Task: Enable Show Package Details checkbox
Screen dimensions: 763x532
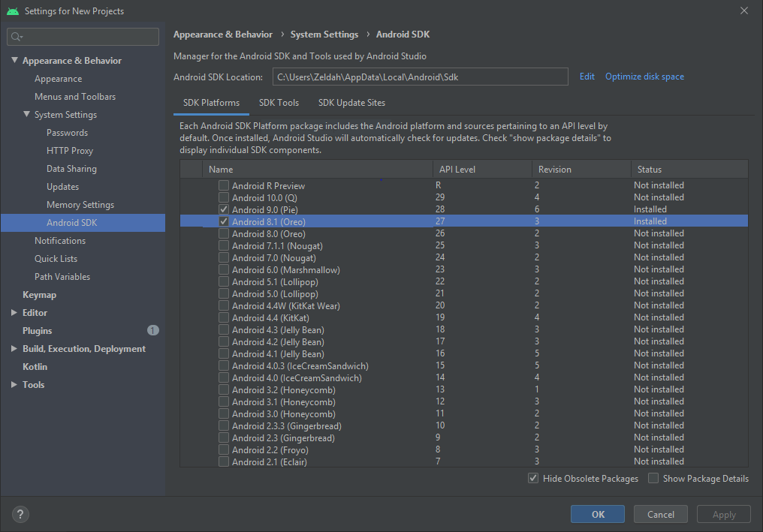Action: click(x=653, y=478)
